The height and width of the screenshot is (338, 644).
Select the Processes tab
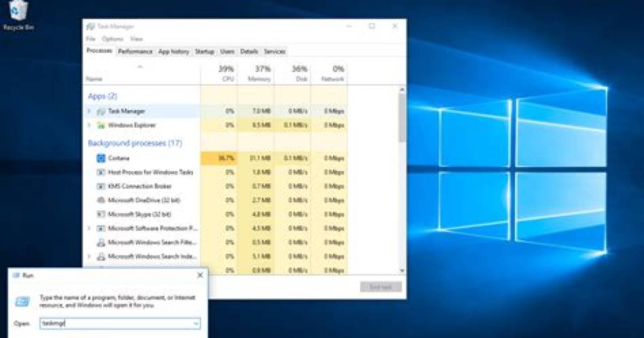pos(99,51)
